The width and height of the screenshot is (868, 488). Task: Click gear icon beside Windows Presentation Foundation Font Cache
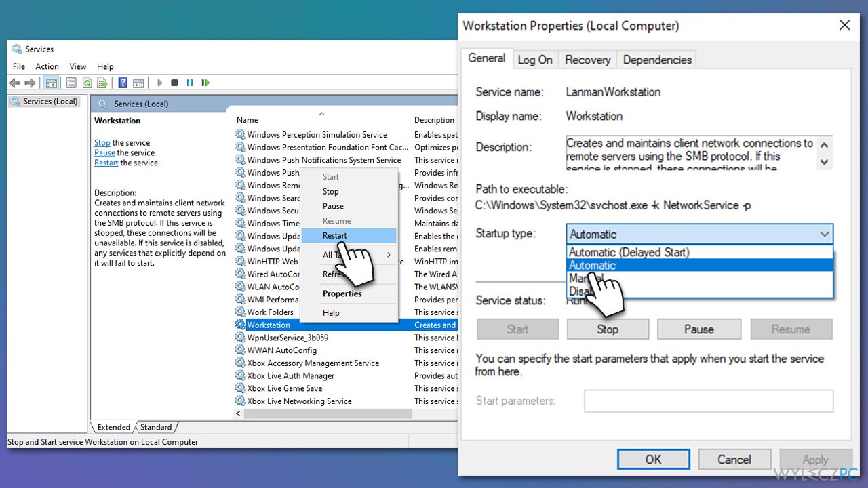(x=241, y=147)
